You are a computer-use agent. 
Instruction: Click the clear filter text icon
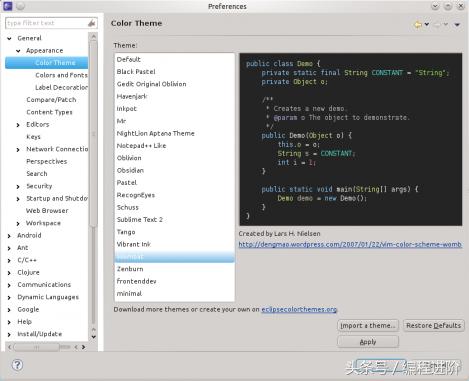tap(92, 23)
